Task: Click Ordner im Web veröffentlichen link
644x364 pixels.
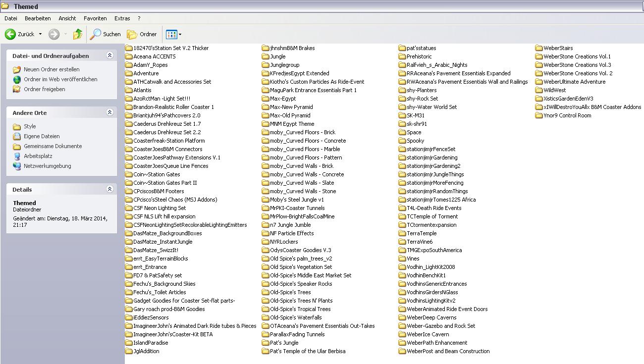Action: 60,79
